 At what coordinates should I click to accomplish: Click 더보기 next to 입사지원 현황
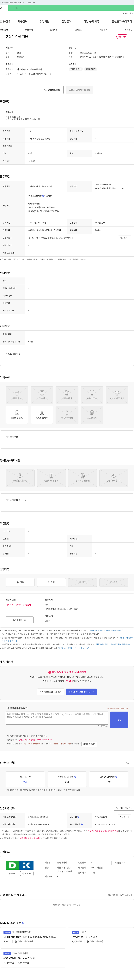click(129, 763)
